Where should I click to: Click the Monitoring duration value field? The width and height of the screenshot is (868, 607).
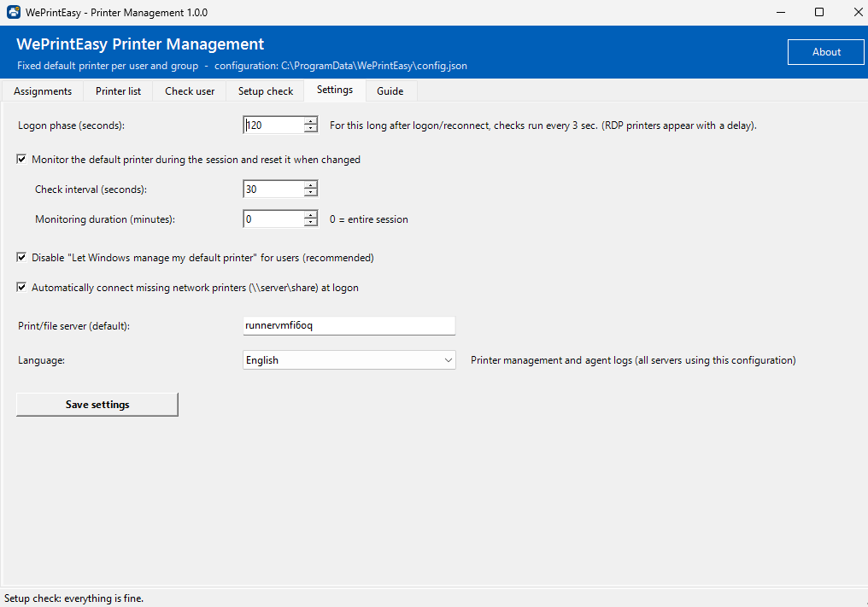pos(274,219)
